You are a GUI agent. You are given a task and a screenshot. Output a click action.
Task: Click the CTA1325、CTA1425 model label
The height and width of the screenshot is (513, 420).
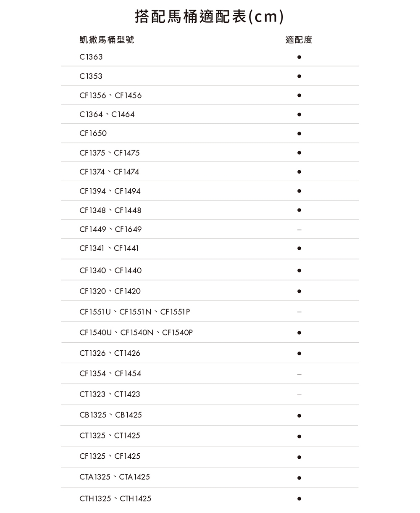115,477
